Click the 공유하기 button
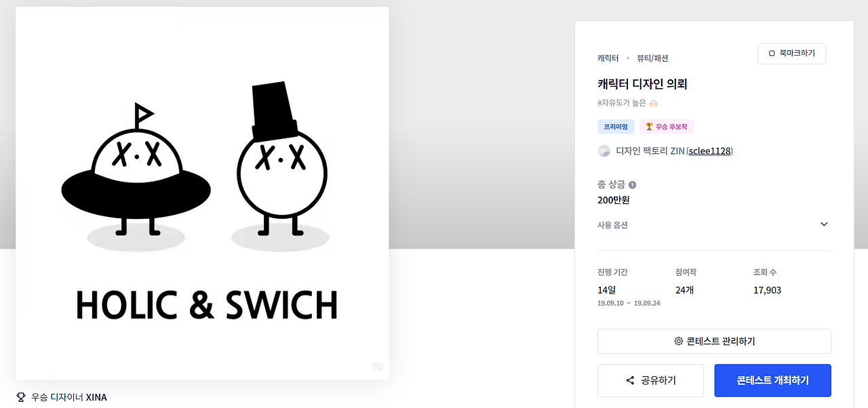This screenshot has height=408, width=868. click(650, 380)
